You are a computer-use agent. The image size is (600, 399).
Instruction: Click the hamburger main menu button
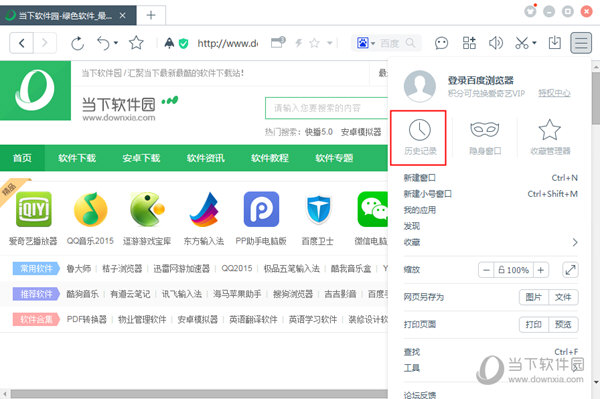point(581,43)
